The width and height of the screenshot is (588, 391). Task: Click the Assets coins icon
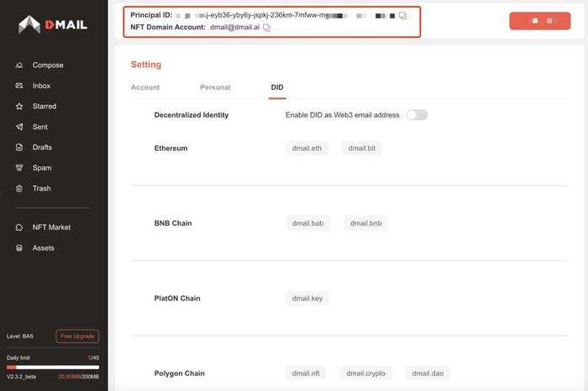[x=19, y=248]
